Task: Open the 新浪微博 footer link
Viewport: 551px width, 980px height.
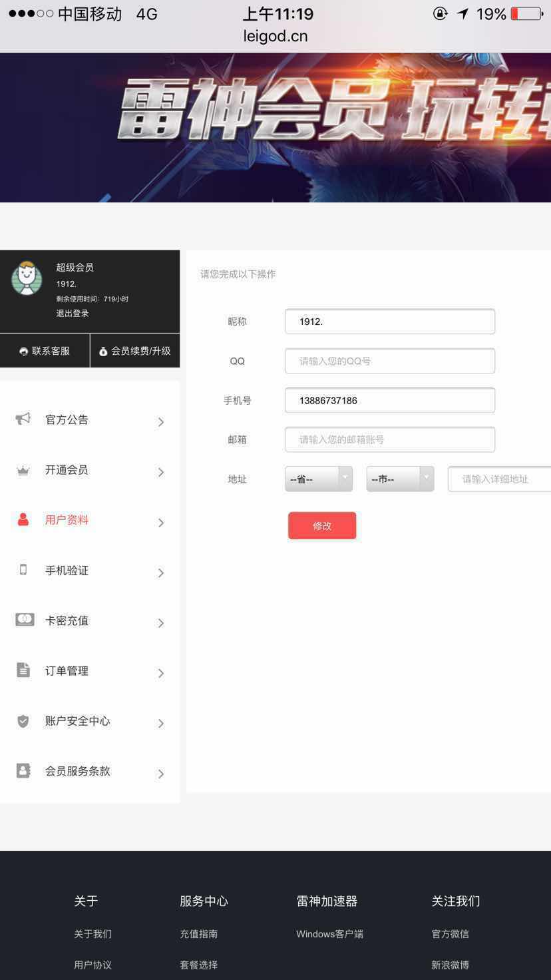Action: coord(450,965)
